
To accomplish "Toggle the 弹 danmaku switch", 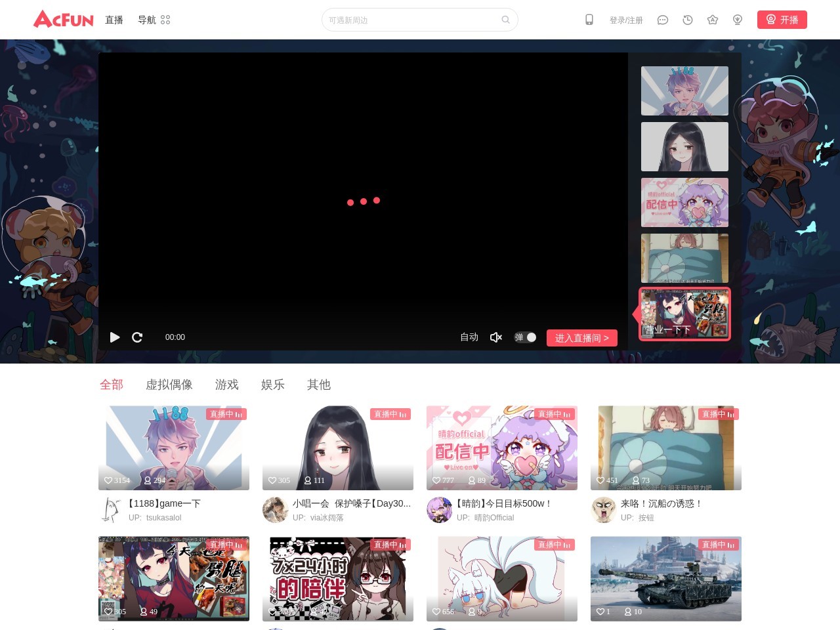I will click(x=525, y=337).
